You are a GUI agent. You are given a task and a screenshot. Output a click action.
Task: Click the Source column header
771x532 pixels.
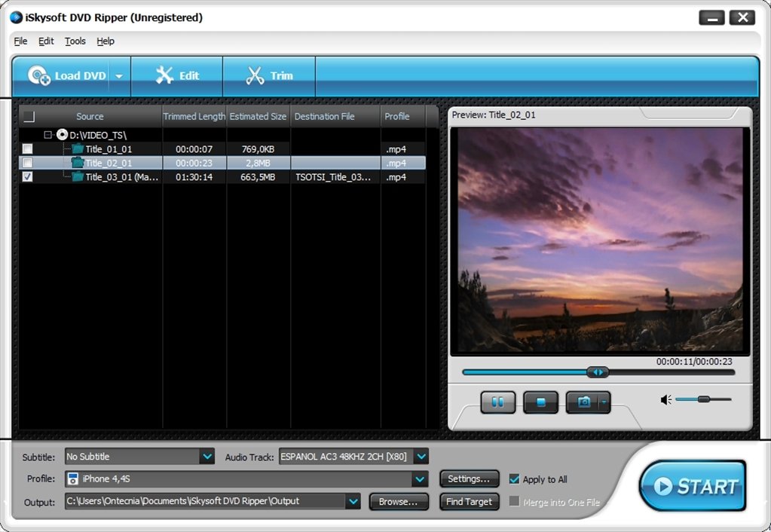90,117
